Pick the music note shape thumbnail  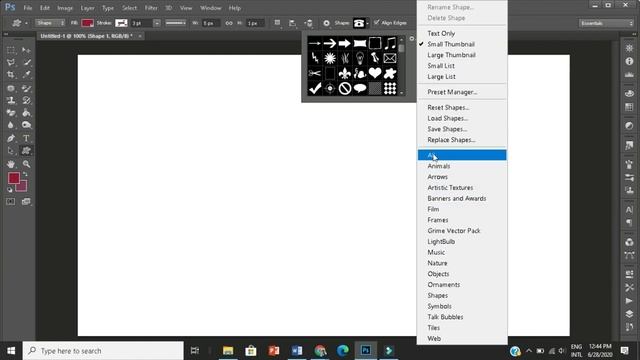point(390,43)
